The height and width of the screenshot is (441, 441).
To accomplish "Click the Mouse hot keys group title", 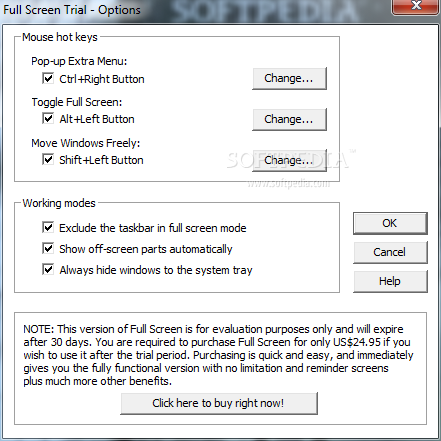I will pos(60,37).
